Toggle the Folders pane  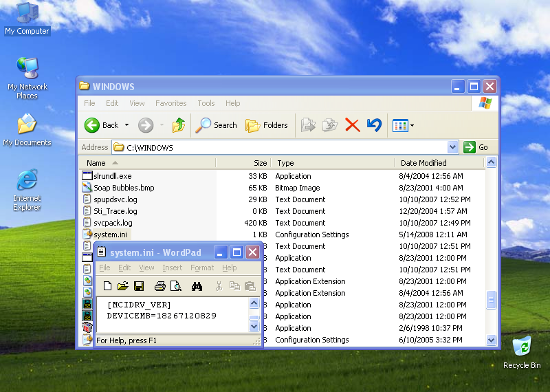pyautogui.click(x=267, y=125)
